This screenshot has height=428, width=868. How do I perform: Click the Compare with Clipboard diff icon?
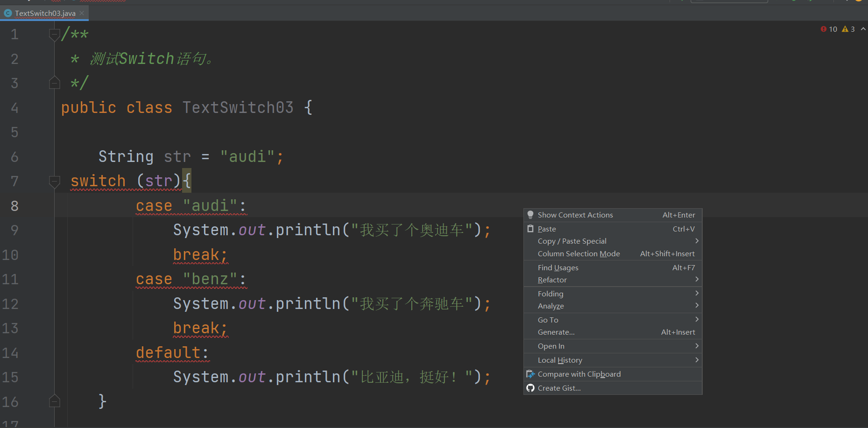530,374
